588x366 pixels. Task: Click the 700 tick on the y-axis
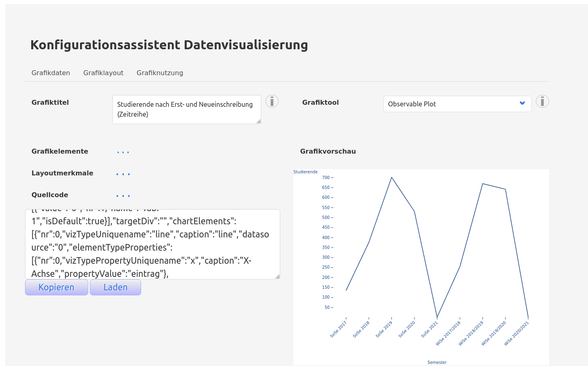[326, 177]
